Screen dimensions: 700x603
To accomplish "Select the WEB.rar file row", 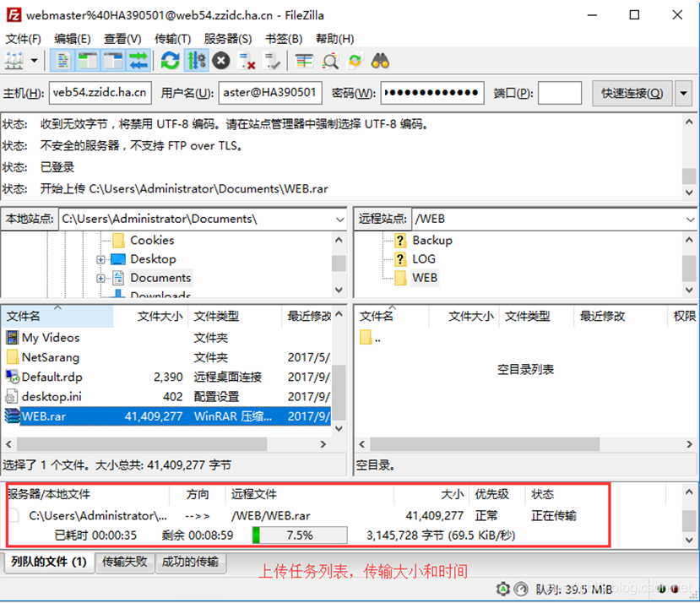I will pyautogui.click(x=166, y=416).
